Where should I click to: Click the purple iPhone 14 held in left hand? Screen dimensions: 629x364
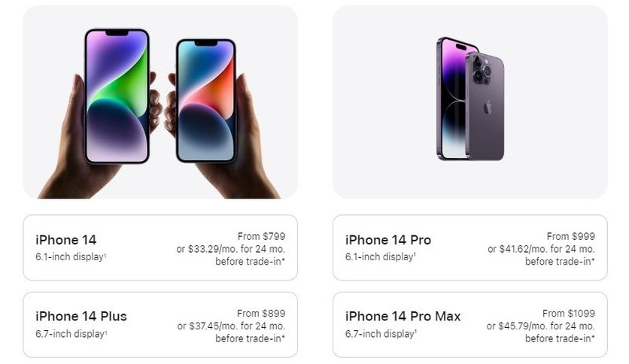pyautogui.click(x=117, y=96)
